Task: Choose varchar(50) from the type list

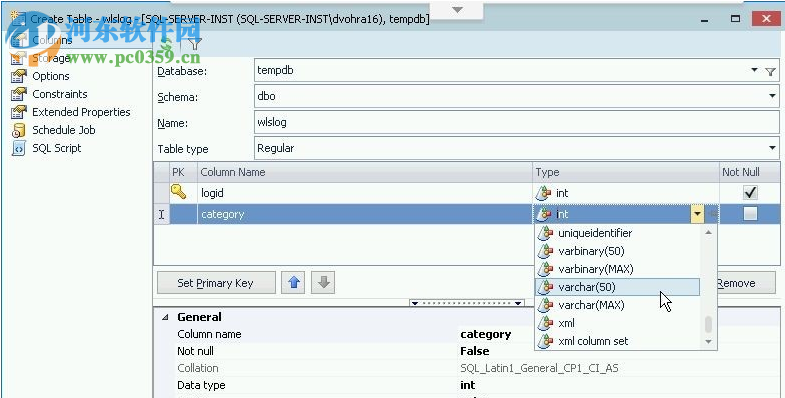Action: coord(617,287)
